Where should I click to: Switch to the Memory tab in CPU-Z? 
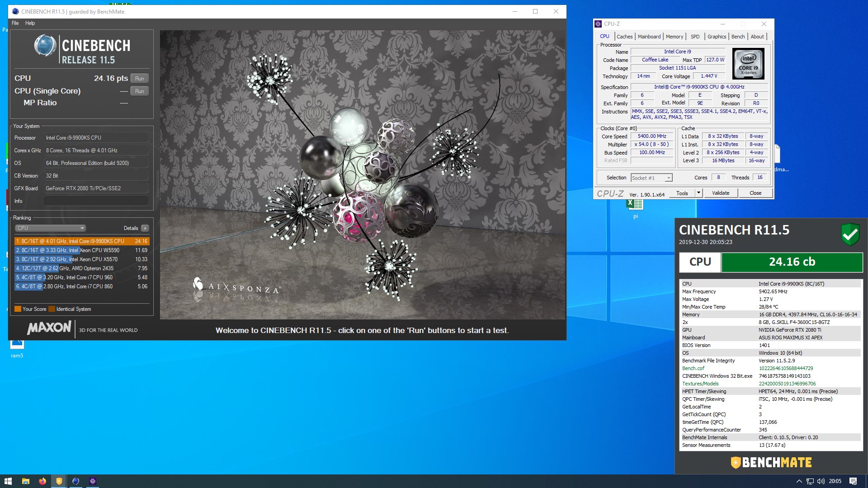(x=675, y=37)
